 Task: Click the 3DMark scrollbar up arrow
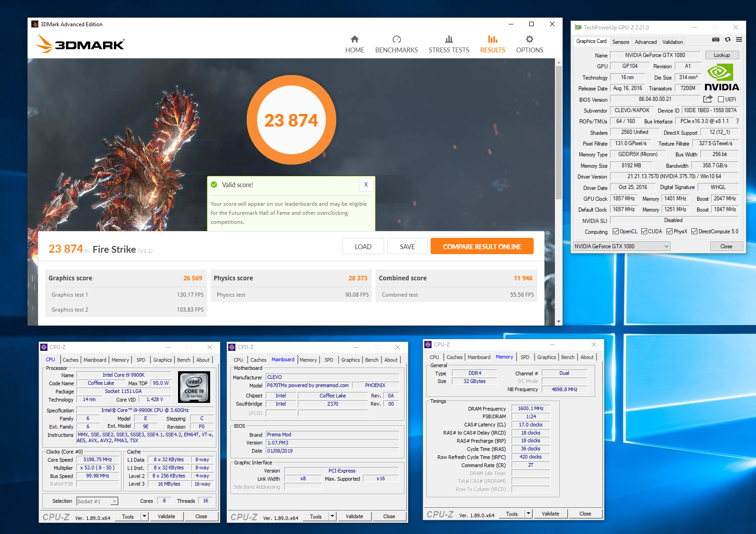coord(559,62)
